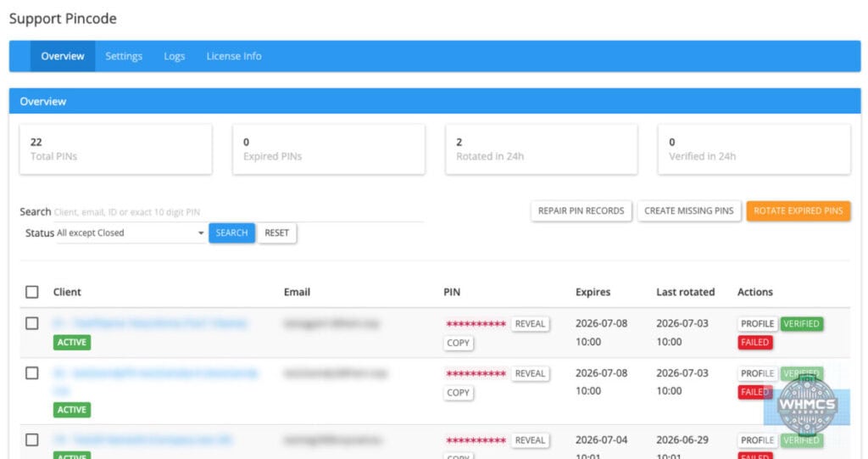Screen dimensions: 868x459
Task: Open the Settings tab
Action: (124, 56)
